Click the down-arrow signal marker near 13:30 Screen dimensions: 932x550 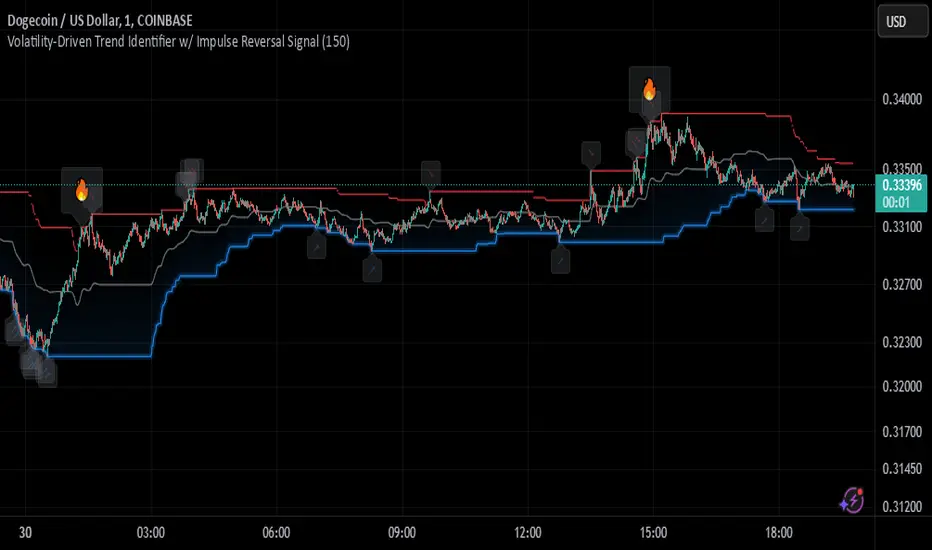tap(591, 153)
